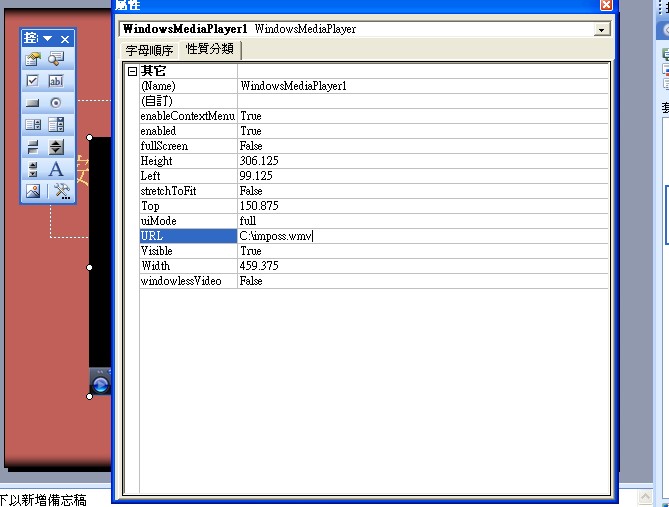Screen dimensions: 669x507
Task: Collapse the 其它 property category
Action: click(132, 71)
